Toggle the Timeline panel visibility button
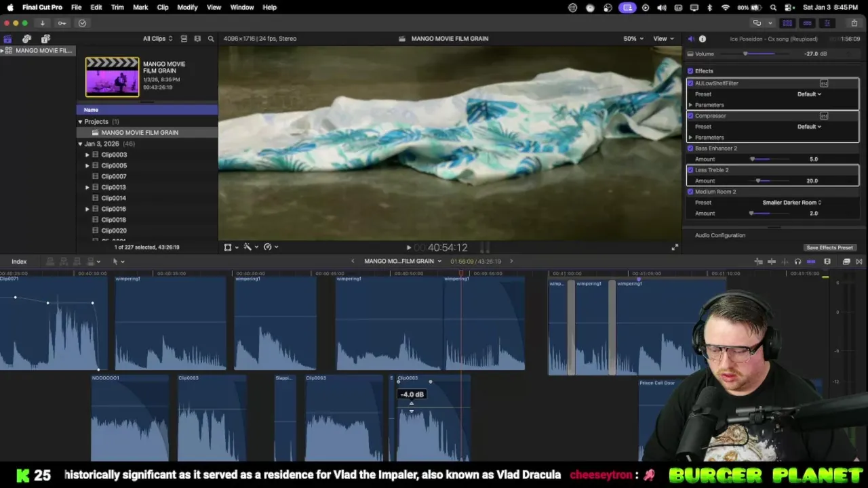 point(807,23)
